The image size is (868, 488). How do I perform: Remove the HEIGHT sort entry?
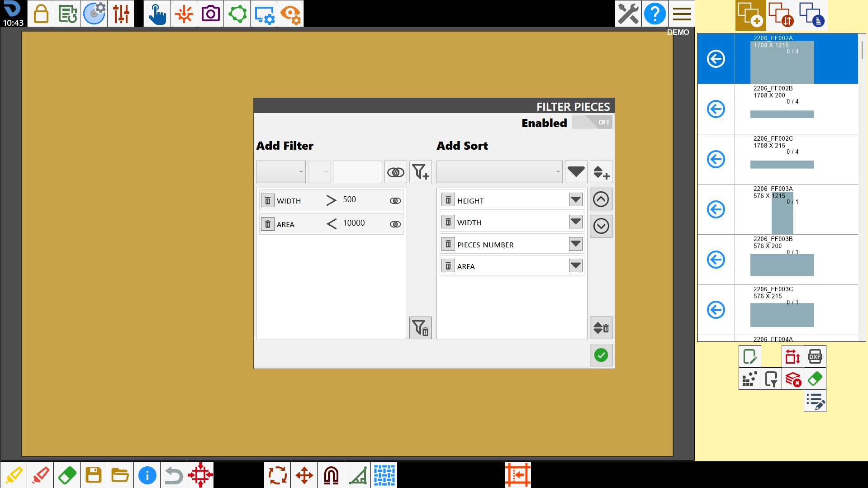coord(448,200)
